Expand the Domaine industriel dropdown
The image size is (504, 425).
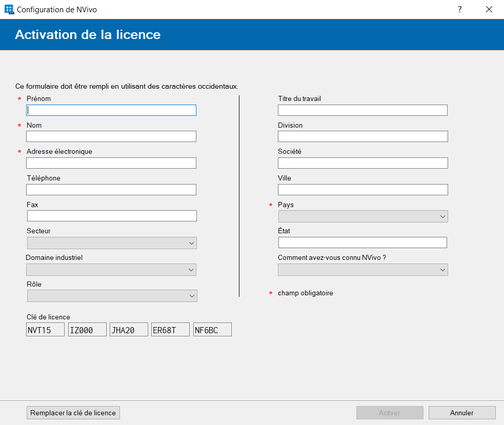[111, 270]
